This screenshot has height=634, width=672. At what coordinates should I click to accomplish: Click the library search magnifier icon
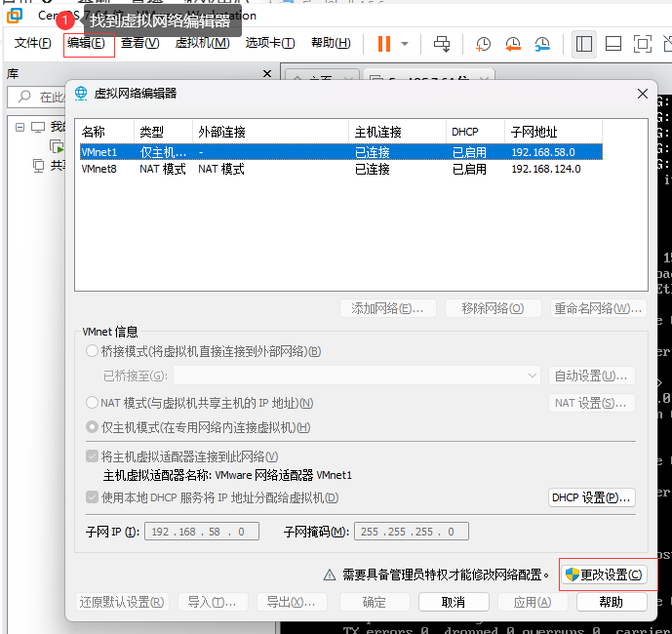(x=24, y=97)
